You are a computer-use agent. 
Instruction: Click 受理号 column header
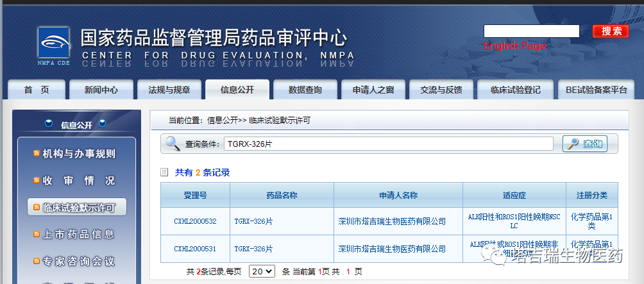[x=195, y=196]
